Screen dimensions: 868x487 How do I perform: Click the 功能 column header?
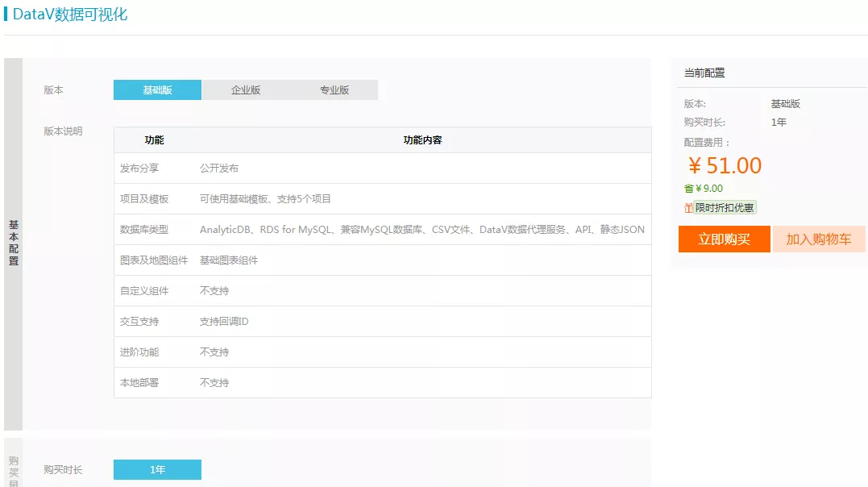click(x=154, y=140)
